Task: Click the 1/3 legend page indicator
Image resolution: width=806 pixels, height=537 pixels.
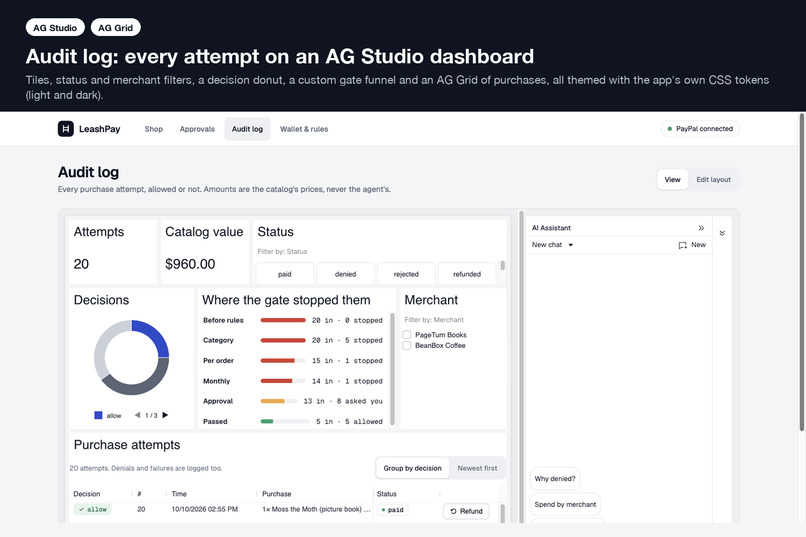Action: pos(151,415)
